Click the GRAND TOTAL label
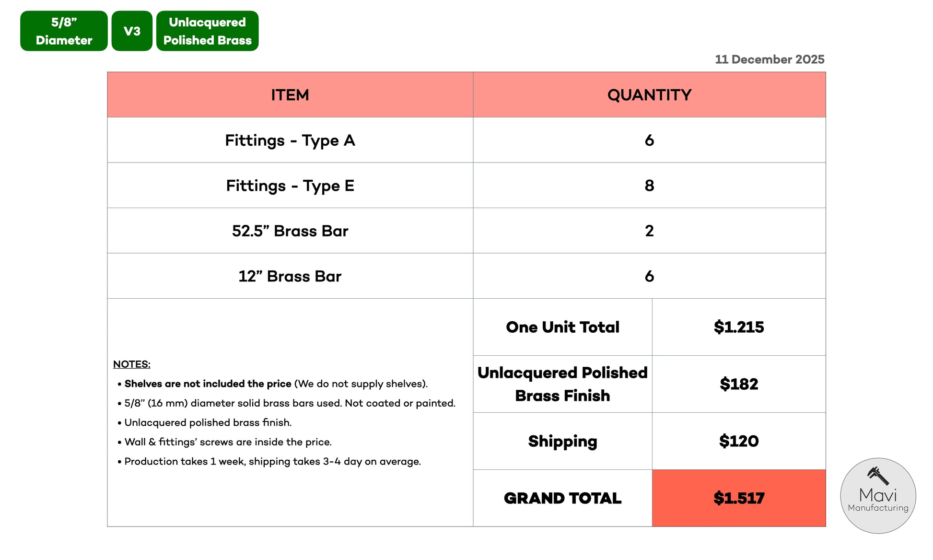This screenshot has height=560, width=933. pos(562,498)
